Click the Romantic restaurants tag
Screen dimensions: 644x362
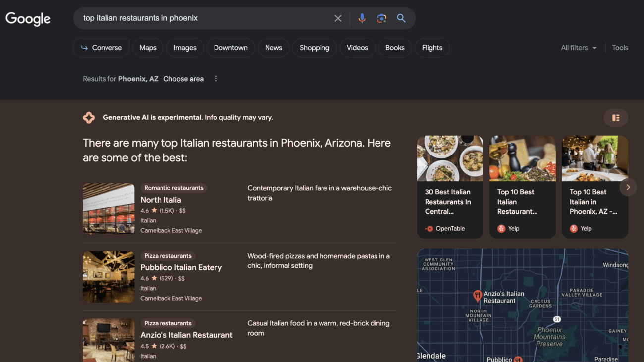point(174,188)
